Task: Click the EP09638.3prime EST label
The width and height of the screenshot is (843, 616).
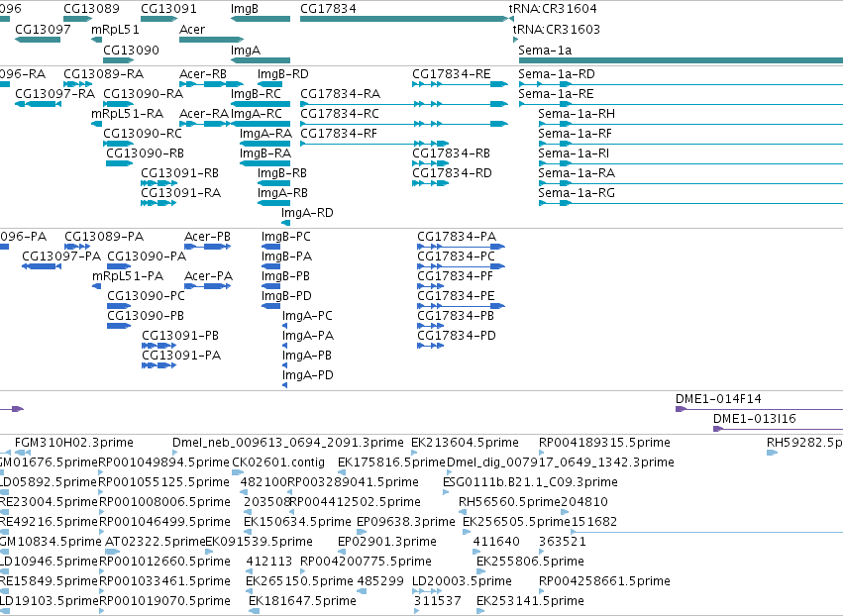Action: pyautogui.click(x=406, y=522)
